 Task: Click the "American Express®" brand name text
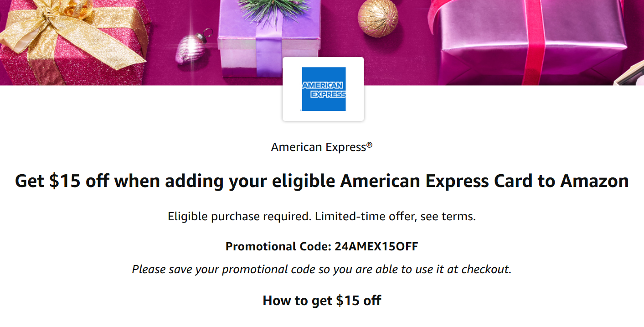click(x=322, y=147)
